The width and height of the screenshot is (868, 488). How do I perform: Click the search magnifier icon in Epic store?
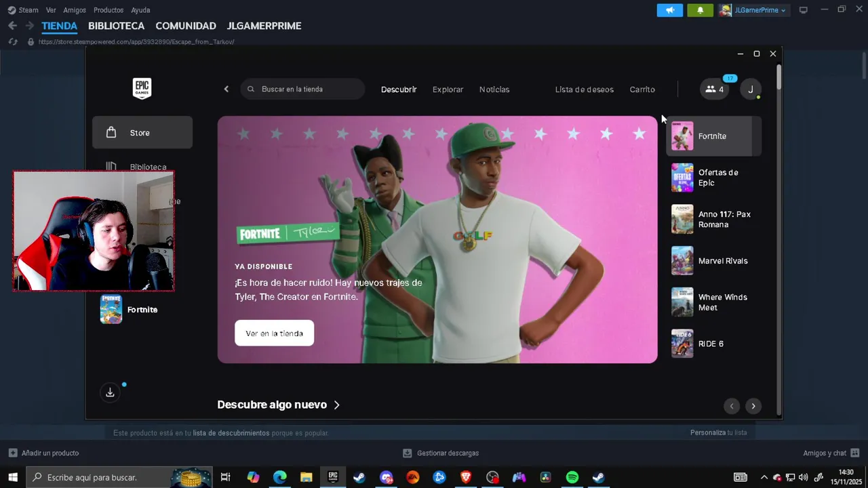(x=251, y=89)
